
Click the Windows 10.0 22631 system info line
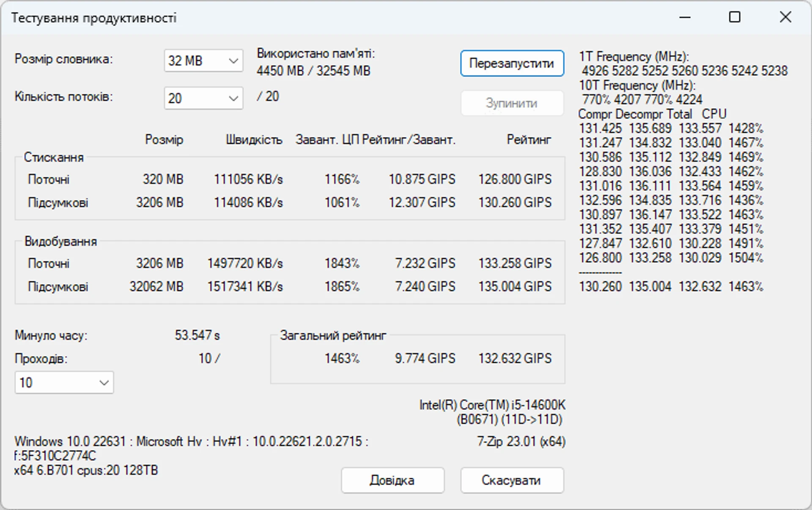click(191, 441)
